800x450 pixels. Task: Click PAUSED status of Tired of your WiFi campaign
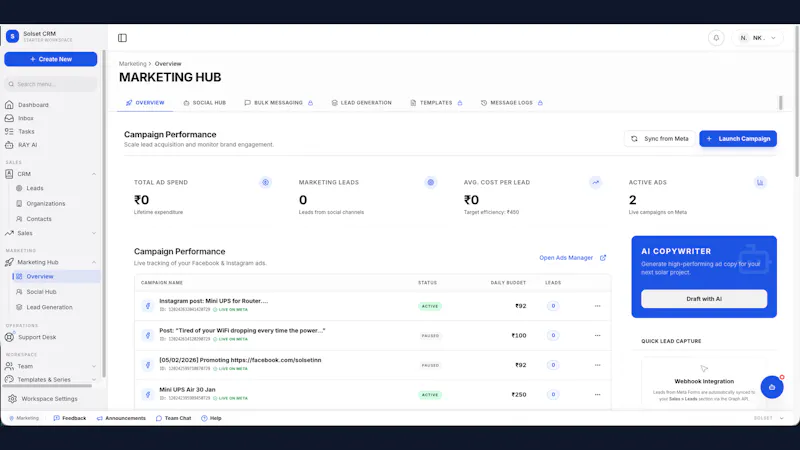(430, 336)
